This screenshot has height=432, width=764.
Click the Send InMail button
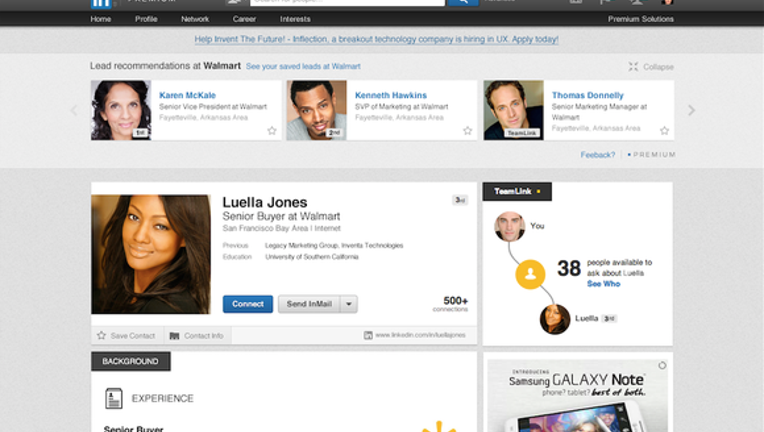click(309, 304)
